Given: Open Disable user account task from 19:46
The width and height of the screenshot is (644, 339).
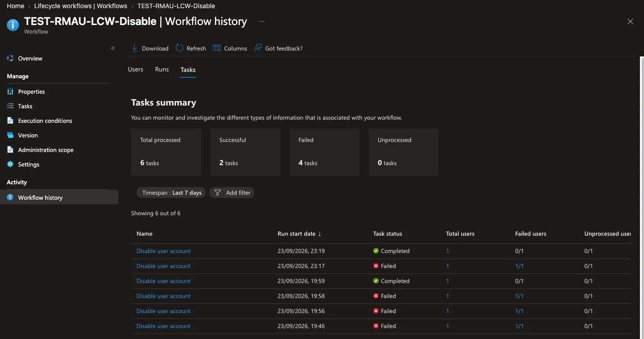Looking at the screenshot, I should (163, 326).
